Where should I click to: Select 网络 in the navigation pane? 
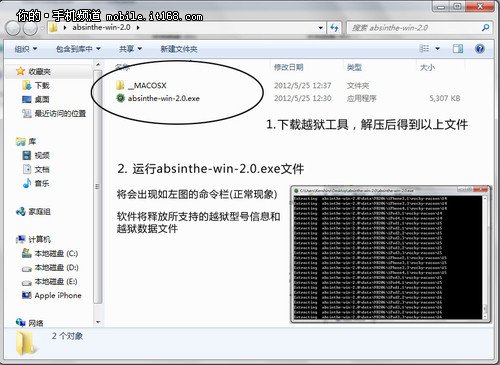click(30, 323)
